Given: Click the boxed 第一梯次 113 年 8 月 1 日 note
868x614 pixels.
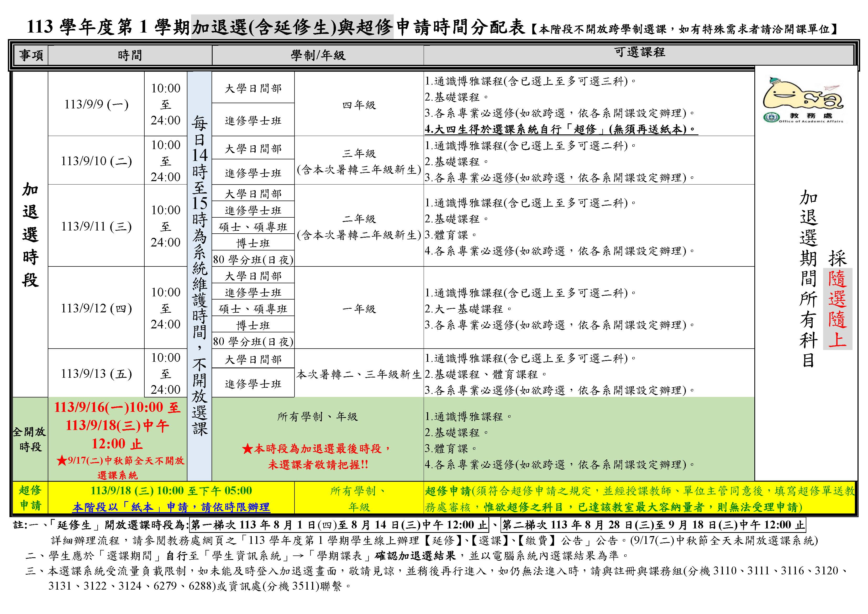Looking at the screenshot, I should [339, 525].
